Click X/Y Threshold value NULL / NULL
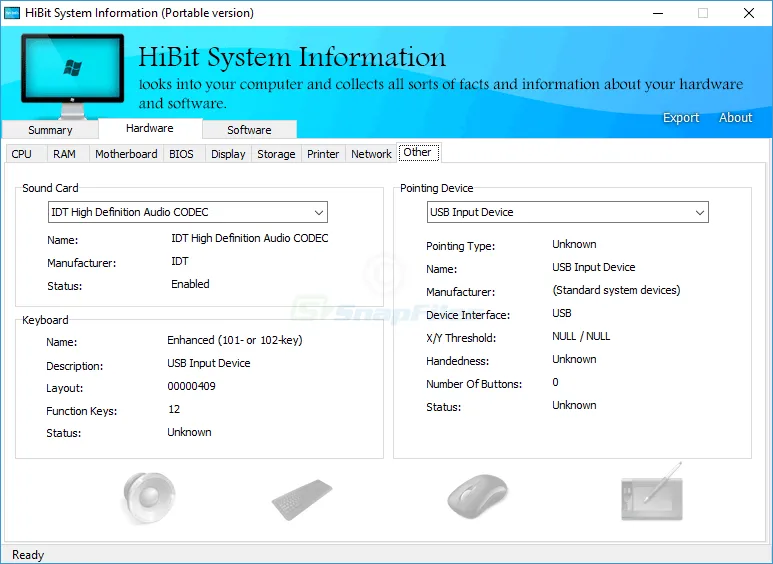 [581, 336]
